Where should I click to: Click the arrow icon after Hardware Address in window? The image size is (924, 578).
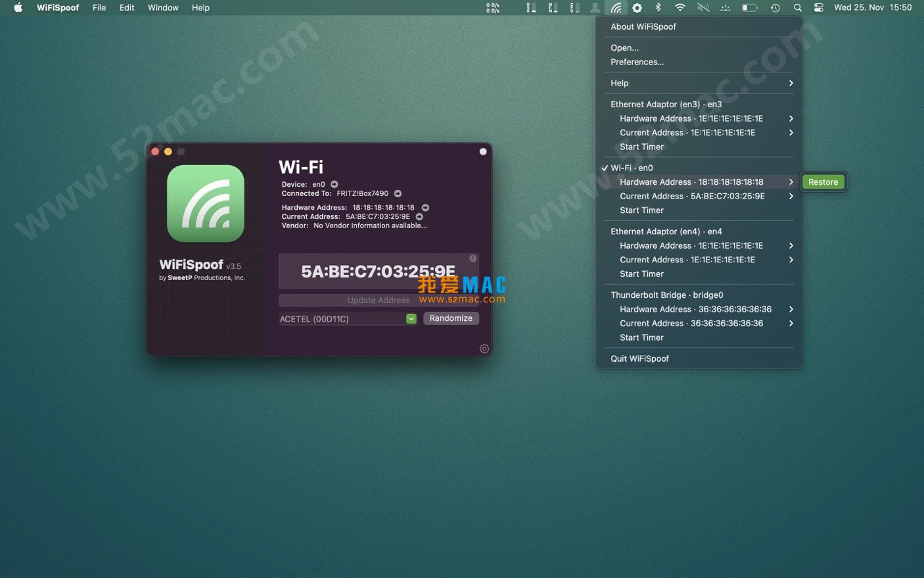pyautogui.click(x=425, y=208)
